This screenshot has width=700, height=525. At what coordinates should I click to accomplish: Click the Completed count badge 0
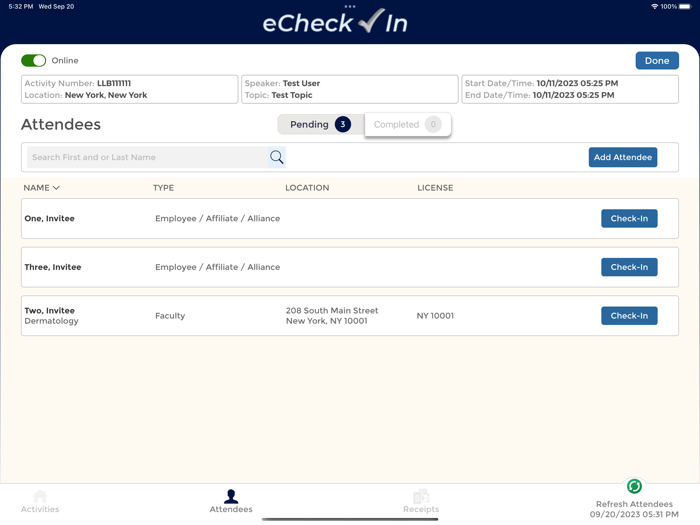(433, 124)
